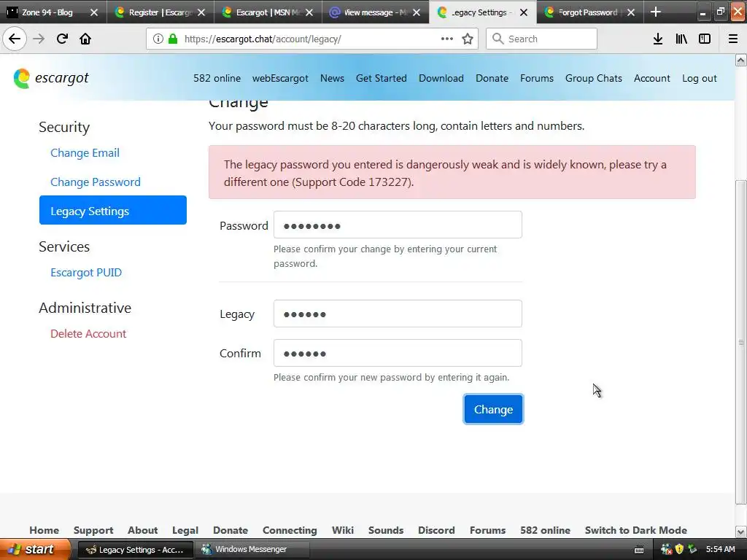Open the footer Discord link
This screenshot has width=747, height=560.
pyautogui.click(x=436, y=530)
